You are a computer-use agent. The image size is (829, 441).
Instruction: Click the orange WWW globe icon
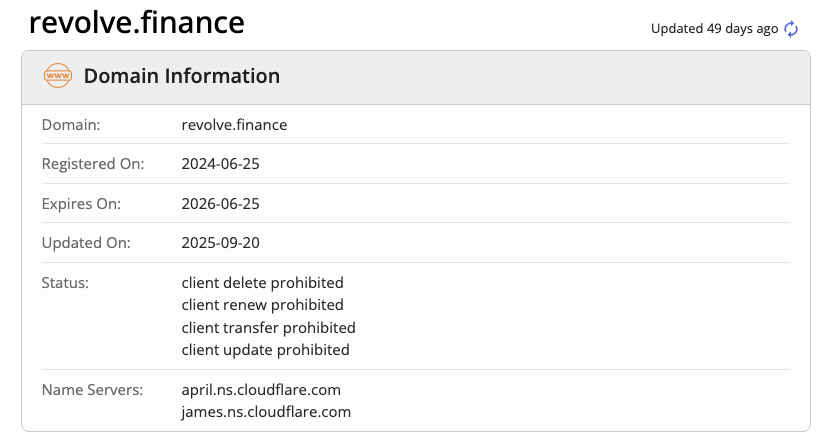[57, 76]
